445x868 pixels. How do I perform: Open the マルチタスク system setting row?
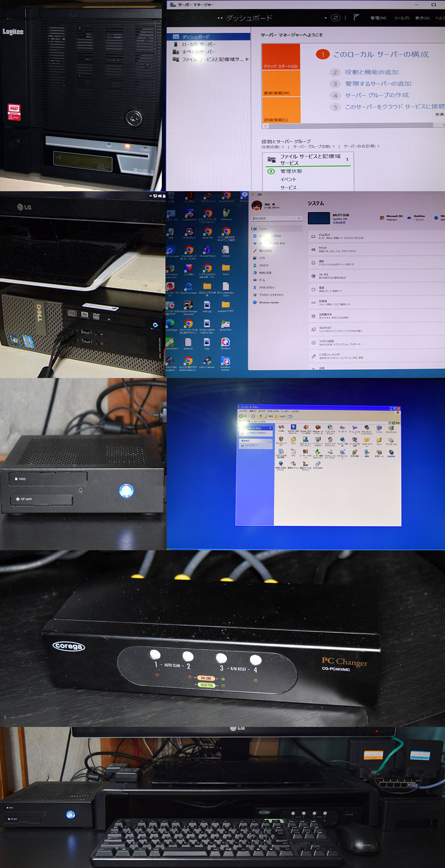pos(376,329)
